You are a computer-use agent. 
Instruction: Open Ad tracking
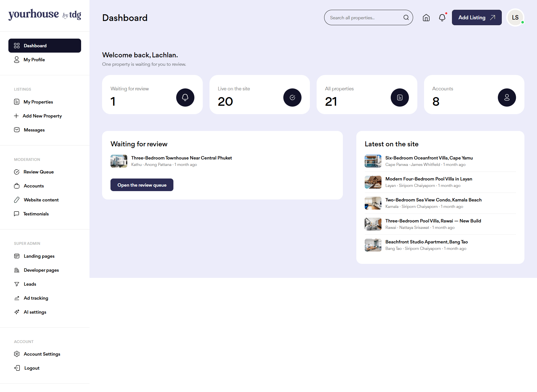tap(45, 298)
